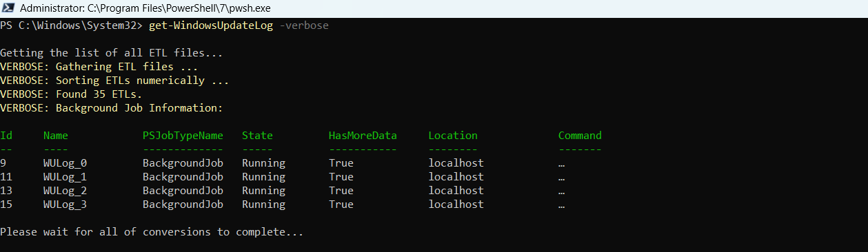868x252 pixels.
Task: Click HasMoreData True for WULog_3
Action: pyautogui.click(x=341, y=204)
